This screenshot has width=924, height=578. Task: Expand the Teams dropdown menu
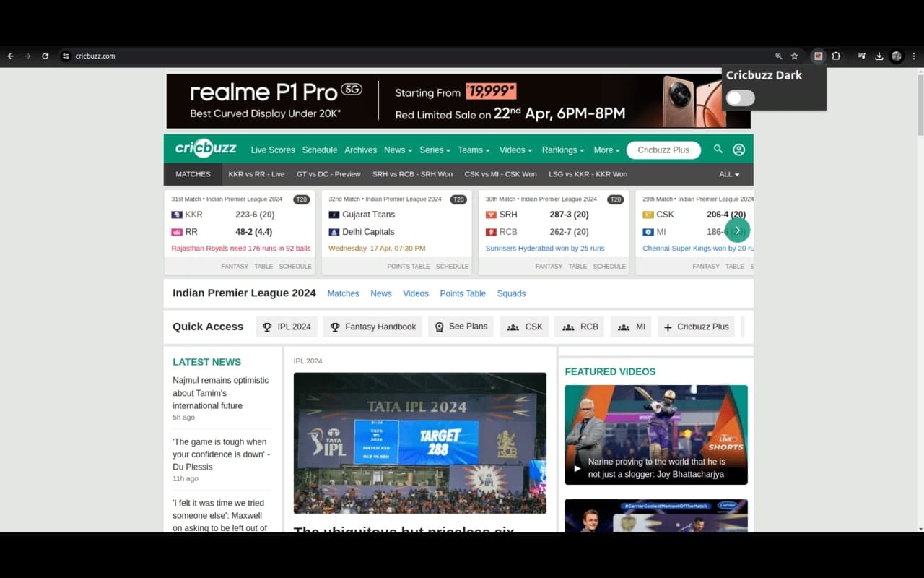tap(474, 150)
